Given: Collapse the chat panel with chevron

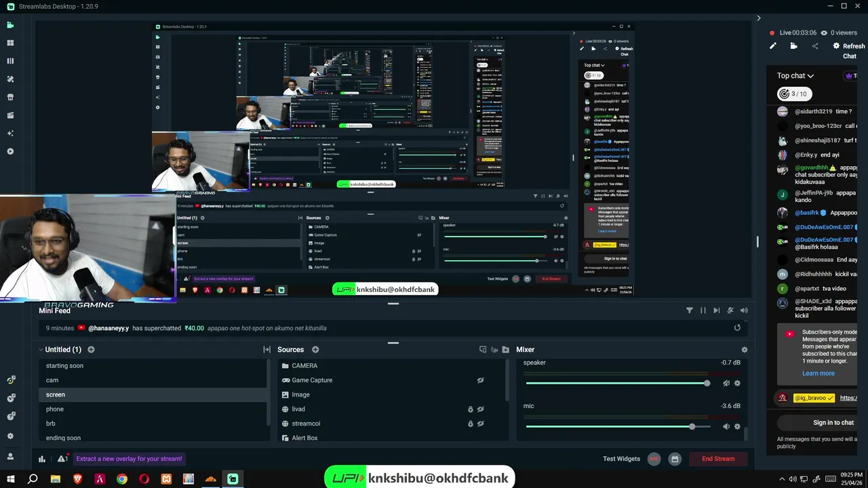Looking at the screenshot, I should pyautogui.click(x=759, y=18).
